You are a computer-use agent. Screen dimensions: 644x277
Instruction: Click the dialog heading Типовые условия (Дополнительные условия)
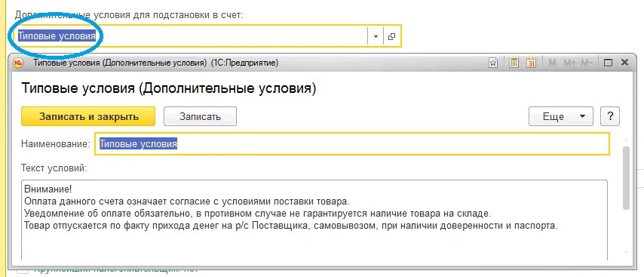tap(168, 88)
